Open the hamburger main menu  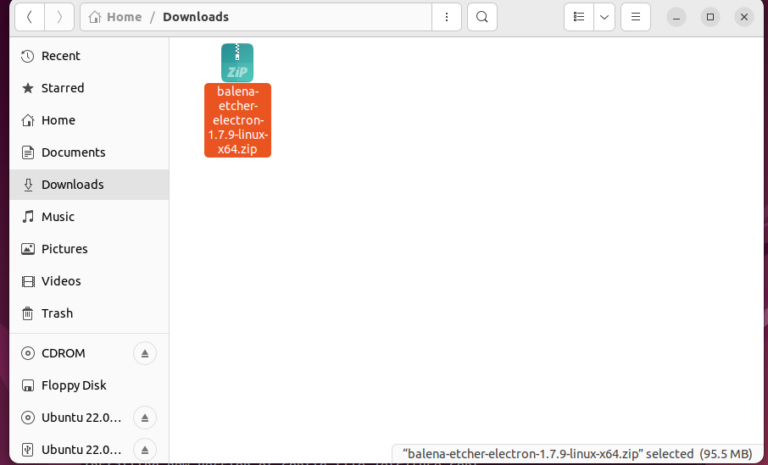click(635, 17)
